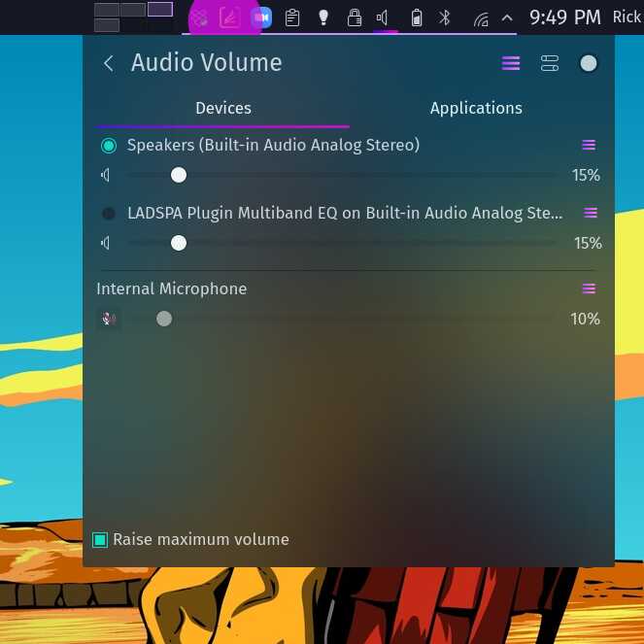
Task: Click the 9:49 PM clock
Action: [x=564, y=17]
